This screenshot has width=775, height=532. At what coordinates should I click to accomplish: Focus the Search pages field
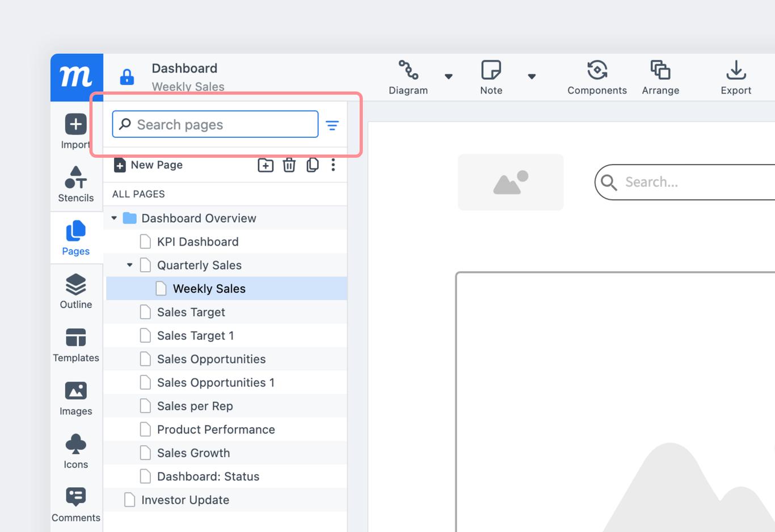pyautogui.click(x=215, y=124)
